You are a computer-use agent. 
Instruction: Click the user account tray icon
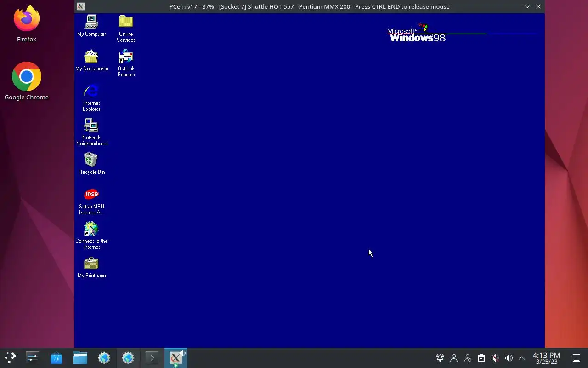click(x=454, y=358)
